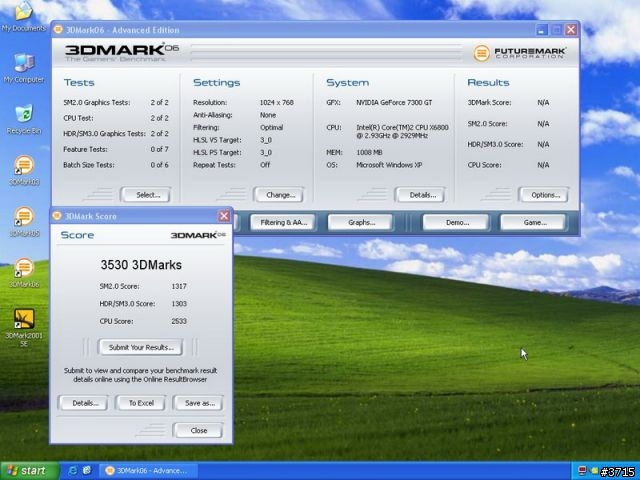The image size is (640, 480).
Task: Open system Details... in main window
Action: point(420,195)
